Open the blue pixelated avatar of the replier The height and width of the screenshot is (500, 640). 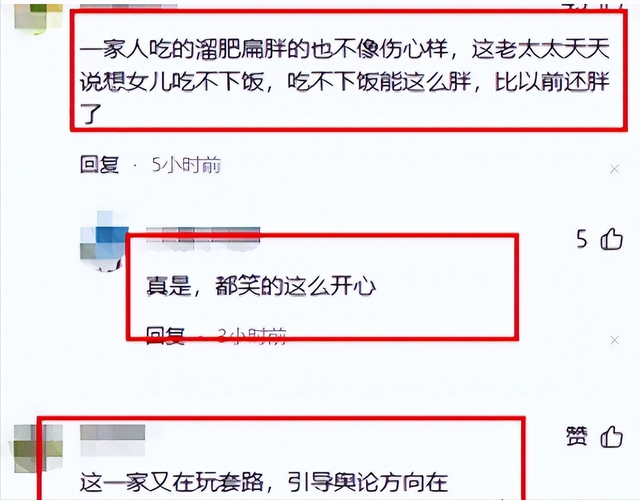coord(104,241)
